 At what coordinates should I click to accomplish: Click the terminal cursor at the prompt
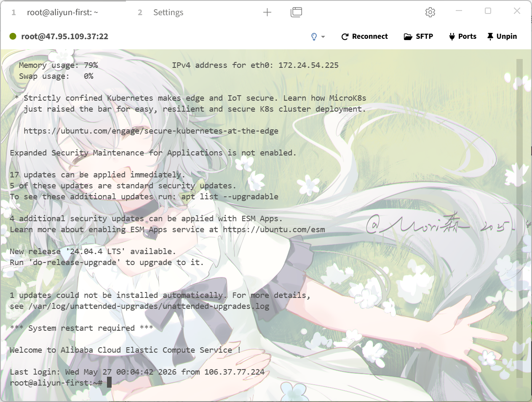click(x=110, y=383)
